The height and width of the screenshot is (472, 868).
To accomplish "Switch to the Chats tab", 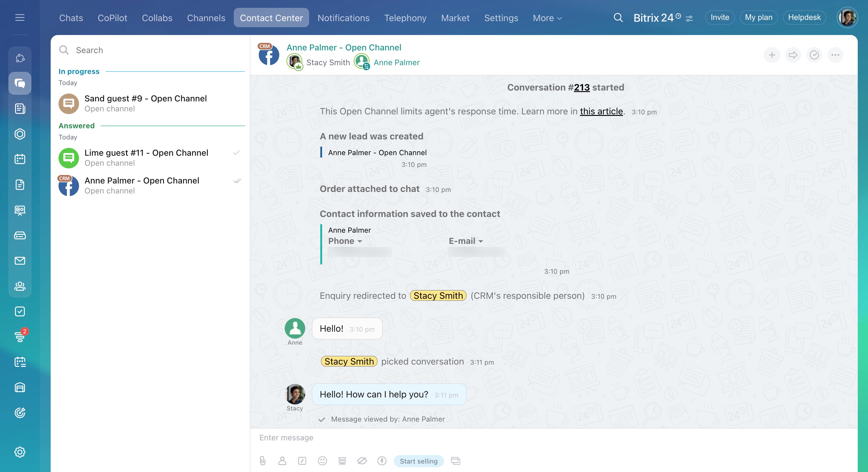I will 71,18.
